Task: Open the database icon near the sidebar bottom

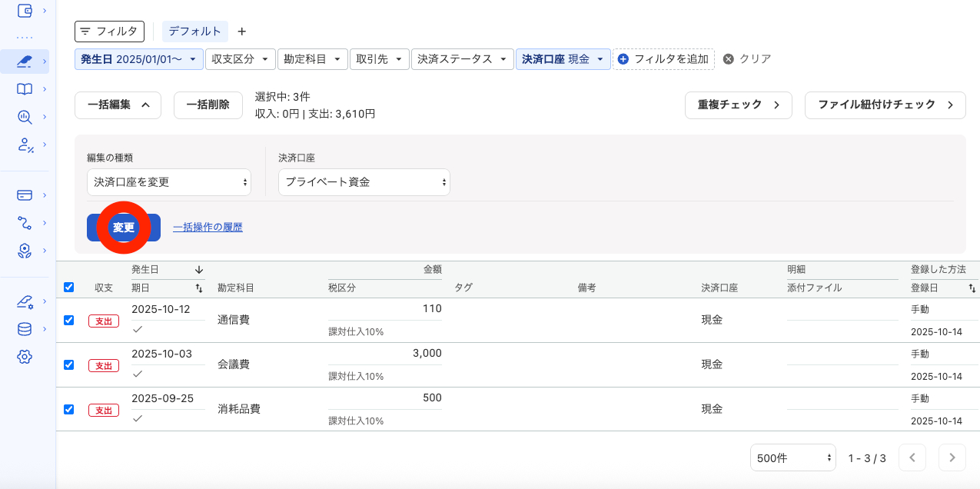Action: [25, 329]
